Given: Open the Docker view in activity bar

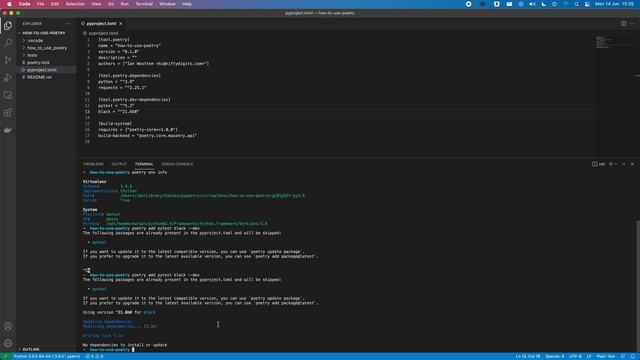Looking at the screenshot, I should pyautogui.click(x=8, y=130).
